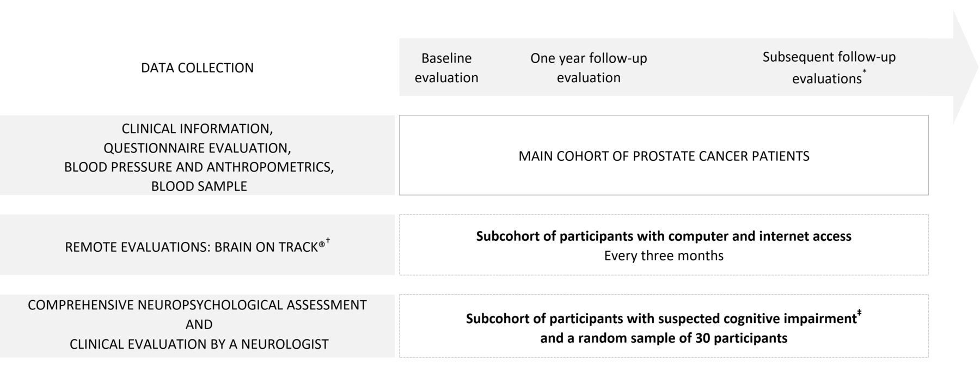
Task: Click the QUESTIONNAIRE EVALUATION line
Action: (197, 148)
